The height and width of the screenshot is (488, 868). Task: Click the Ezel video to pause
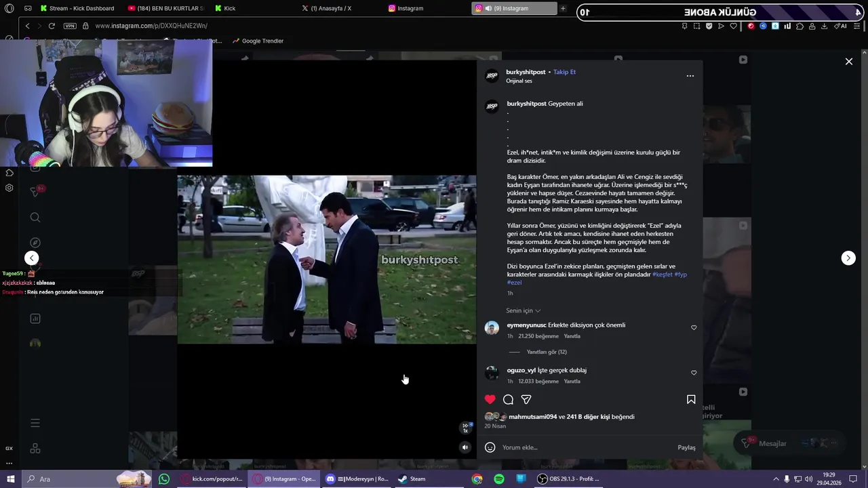pyautogui.click(x=327, y=260)
